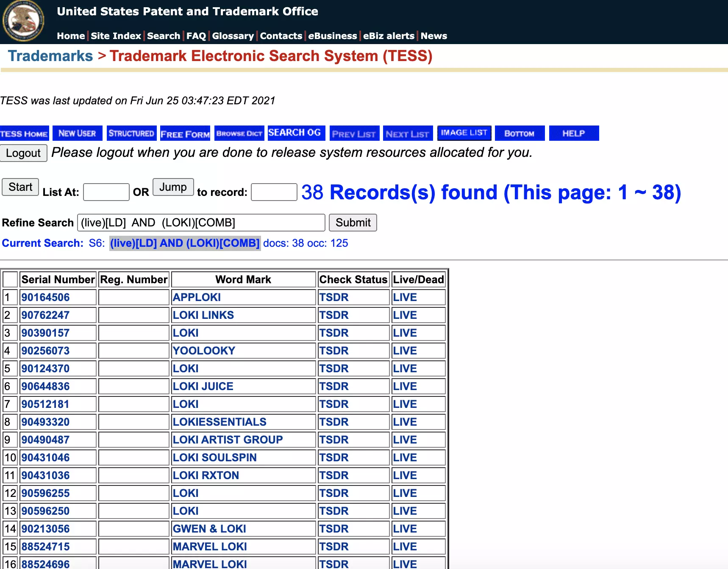Go to Prev List
This screenshot has width=728, height=569.
click(x=354, y=134)
